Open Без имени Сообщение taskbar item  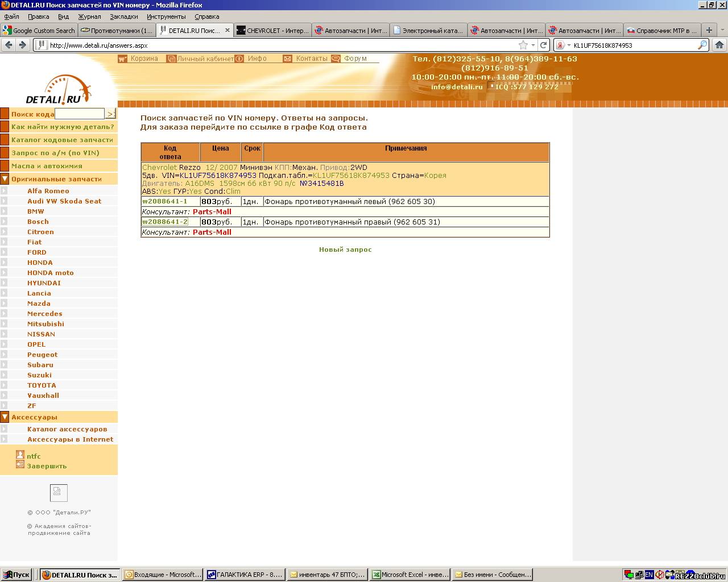tap(493, 575)
